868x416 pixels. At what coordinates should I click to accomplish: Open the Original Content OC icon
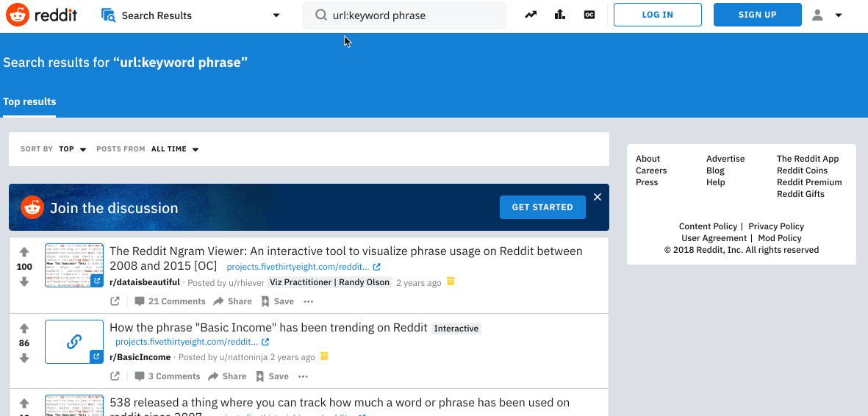[x=589, y=15]
